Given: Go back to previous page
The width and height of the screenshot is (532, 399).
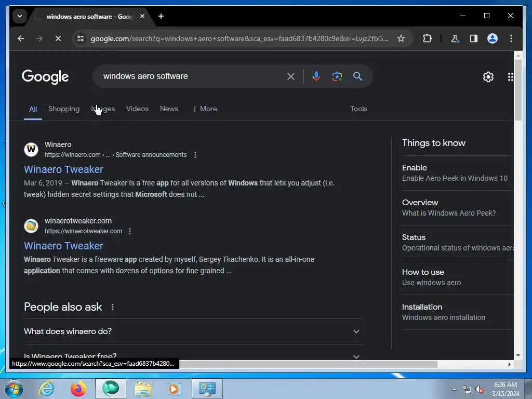Looking at the screenshot, I should 21,38.
